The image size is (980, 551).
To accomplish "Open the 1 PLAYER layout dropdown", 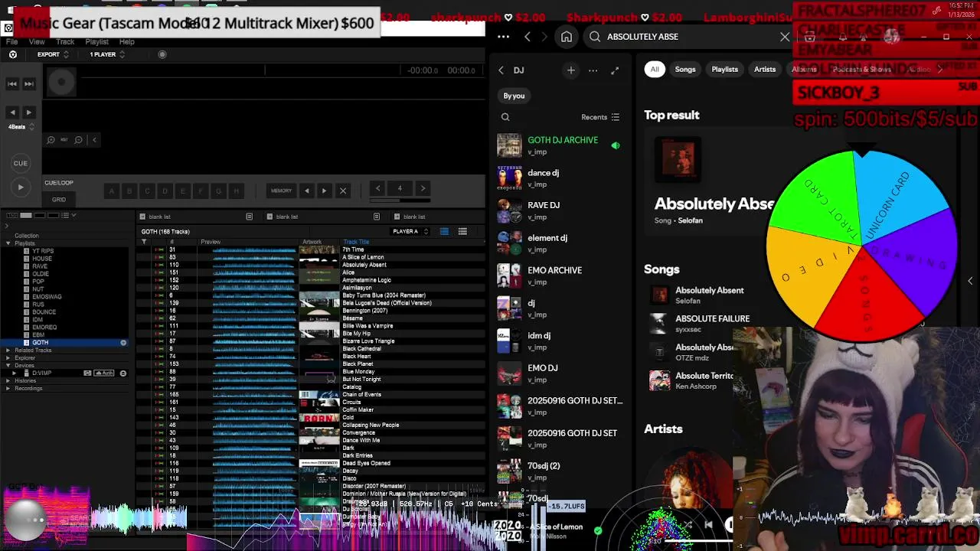I will click(106, 54).
